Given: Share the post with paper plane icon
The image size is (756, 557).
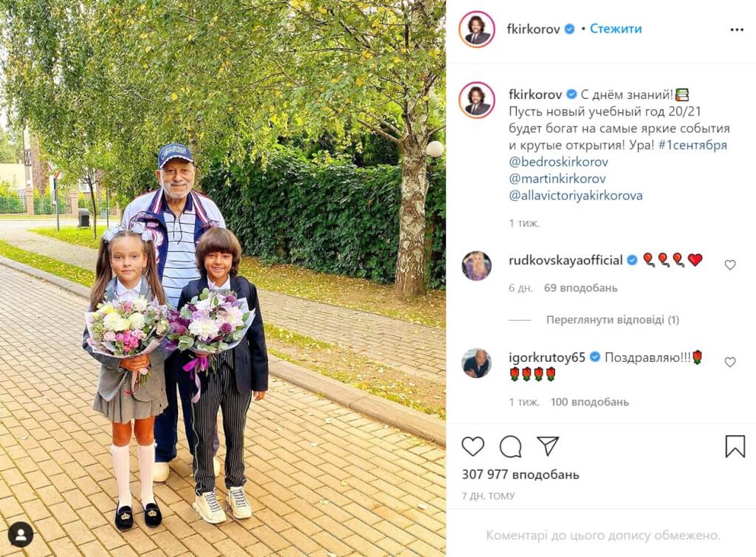Looking at the screenshot, I should pyautogui.click(x=548, y=446).
